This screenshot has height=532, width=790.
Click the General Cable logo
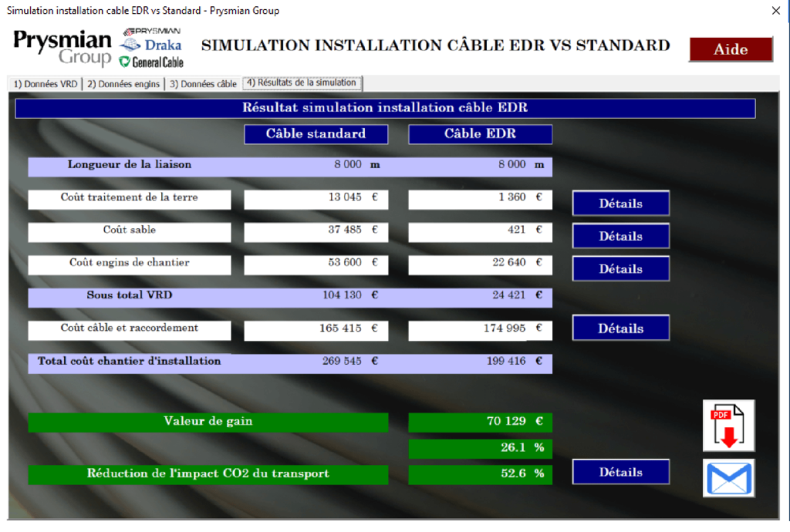pyautogui.click(x=150, y=62)
